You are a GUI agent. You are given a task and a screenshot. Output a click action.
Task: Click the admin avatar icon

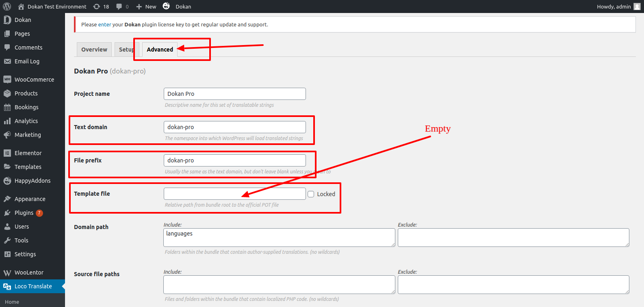tap(637, 6)
